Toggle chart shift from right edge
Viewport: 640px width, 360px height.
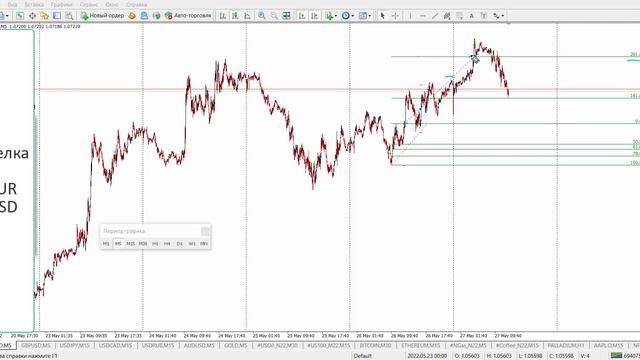pyautogui.click(x=314, y=16)
